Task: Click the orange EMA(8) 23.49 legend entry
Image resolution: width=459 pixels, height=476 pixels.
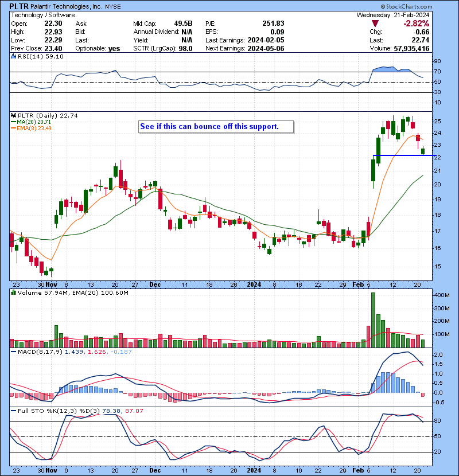Action: [31, 128]
